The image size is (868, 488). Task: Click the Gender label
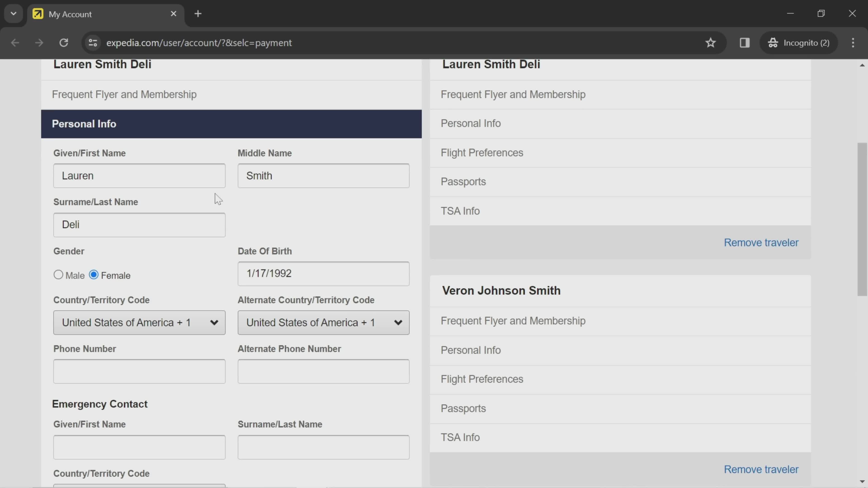click(x=69, y=251)
